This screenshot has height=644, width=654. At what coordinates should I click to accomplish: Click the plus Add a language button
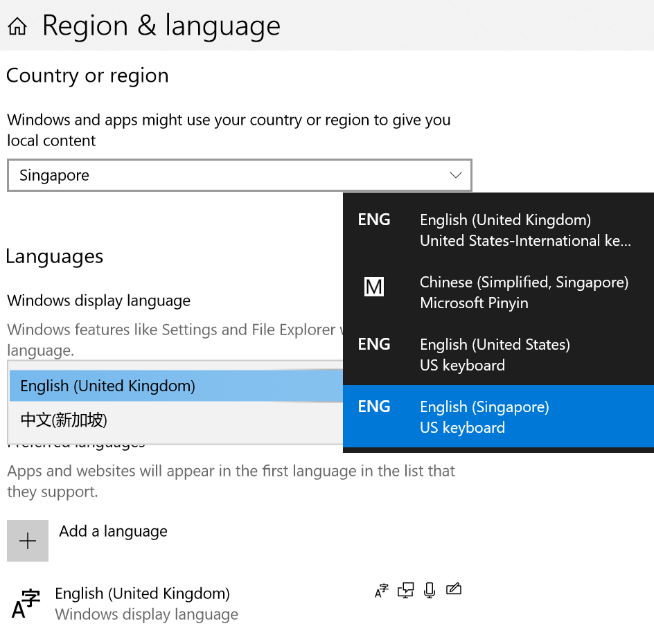[28, 541]
